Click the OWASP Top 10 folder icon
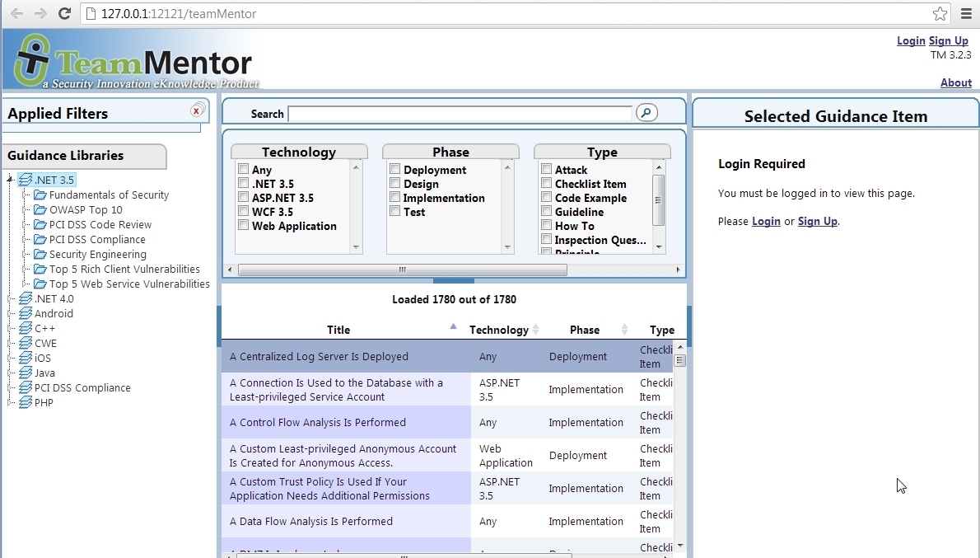Viewport: 980px width, 558px height. click(x=40, y=210)
